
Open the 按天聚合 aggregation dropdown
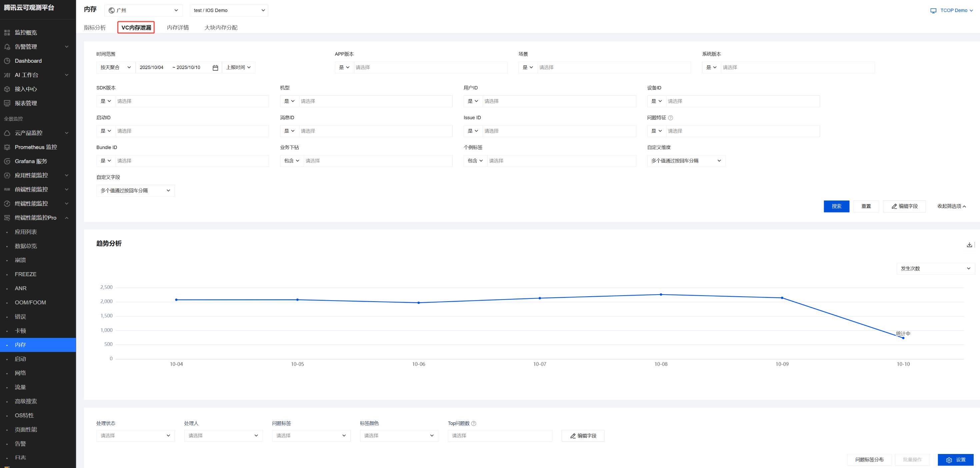[x=116, y=67]
